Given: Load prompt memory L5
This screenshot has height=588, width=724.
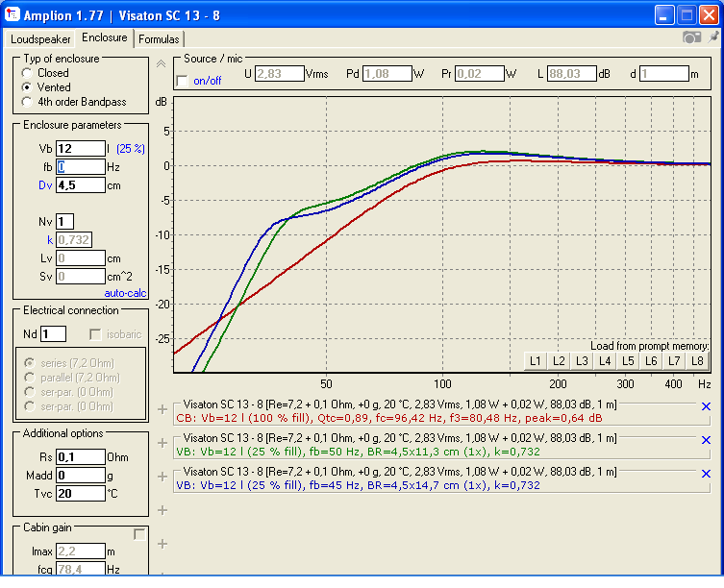Looking at the screenshot, I should point(628,361).
